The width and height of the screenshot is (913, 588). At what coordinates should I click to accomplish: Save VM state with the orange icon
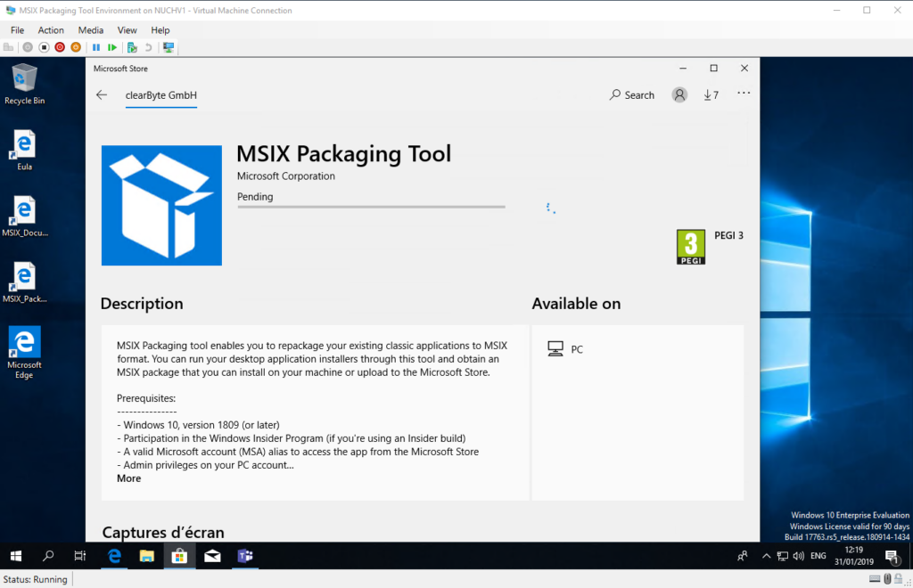tap(76, 47)
